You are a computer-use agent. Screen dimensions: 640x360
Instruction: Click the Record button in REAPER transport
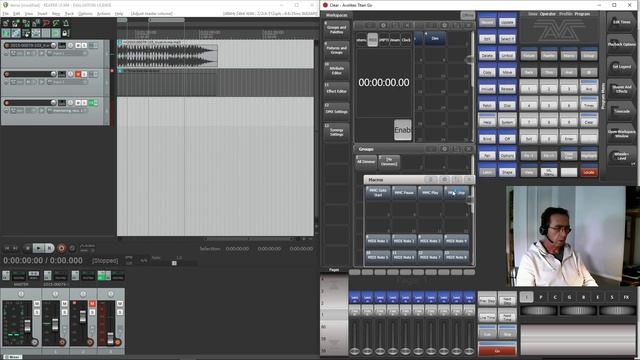tap(61, 248)
